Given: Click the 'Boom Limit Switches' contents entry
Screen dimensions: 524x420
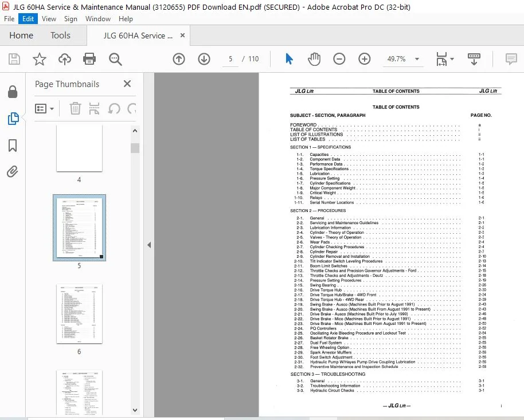Looking at the screenshot, I should tap(329, 266).
